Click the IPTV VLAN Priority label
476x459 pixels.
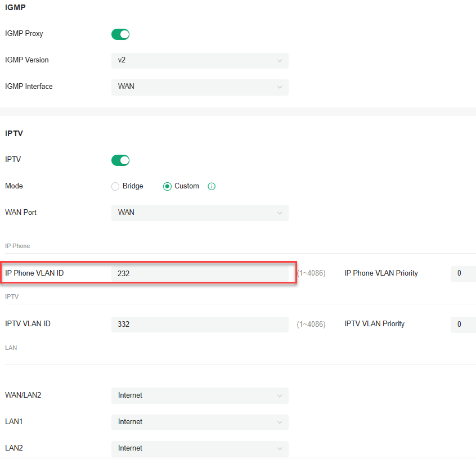(x=374, y=324)
